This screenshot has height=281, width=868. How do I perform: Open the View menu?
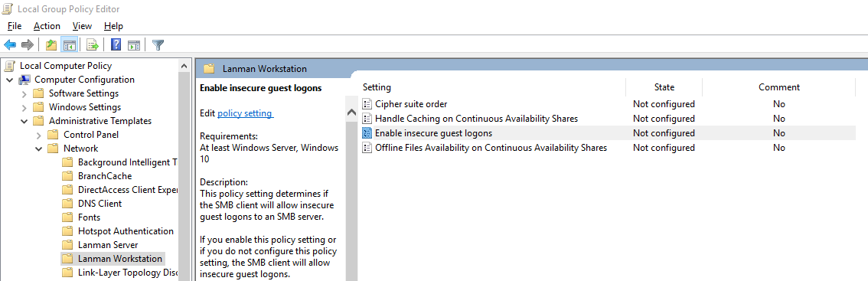(82, 26)
